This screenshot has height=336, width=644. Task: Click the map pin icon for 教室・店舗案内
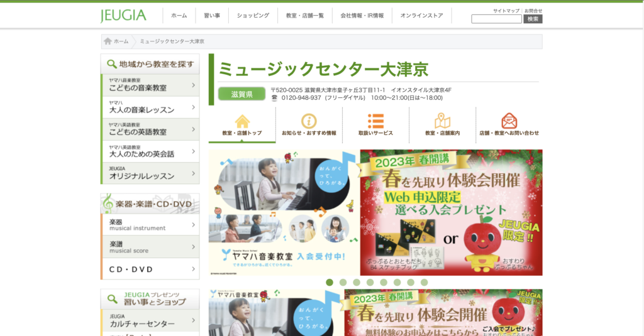442,121
